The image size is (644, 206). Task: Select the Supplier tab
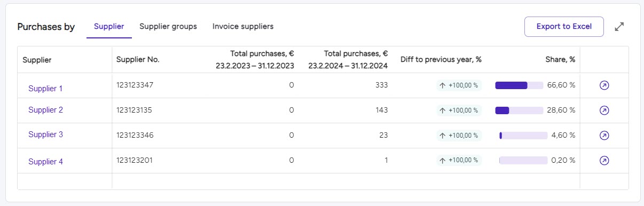click(109, 27)
